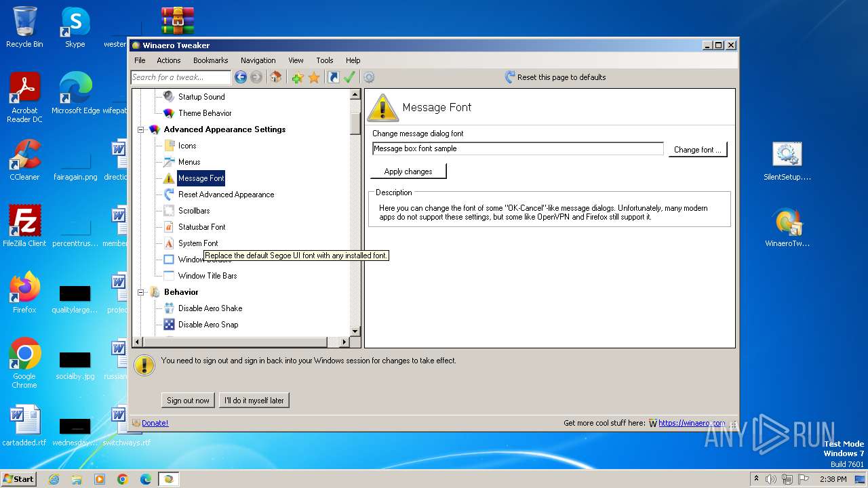Open FileZilla Client desktop icon

pos(24,226)
